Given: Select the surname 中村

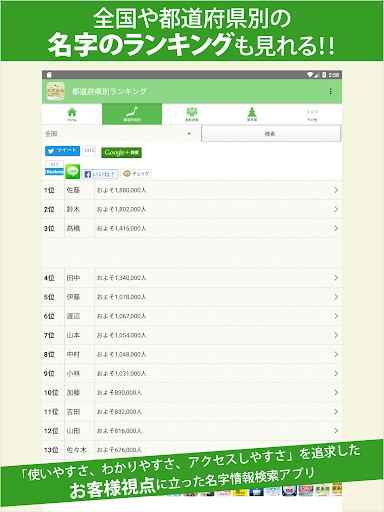Looking at the screenshot, I should pyautogui.click(x=73, y=354).
